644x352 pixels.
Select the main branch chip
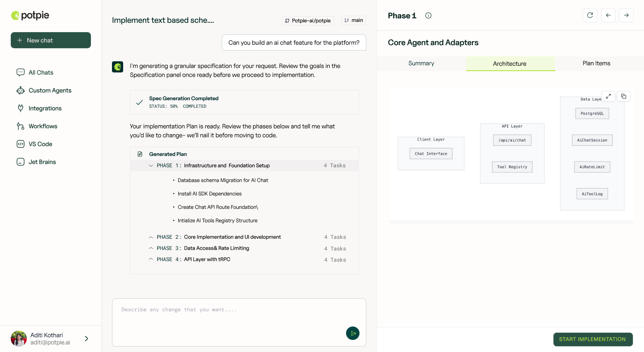click(354, 21)
